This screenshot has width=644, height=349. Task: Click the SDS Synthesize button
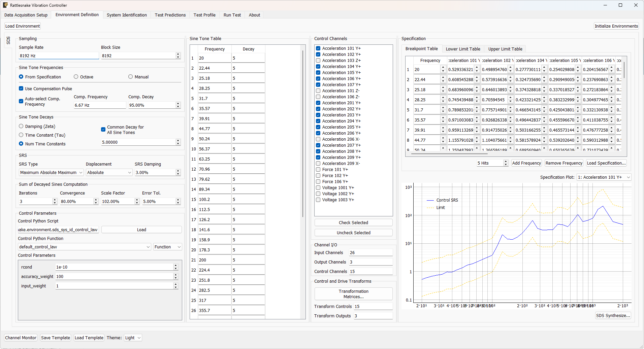click(613, 315)
